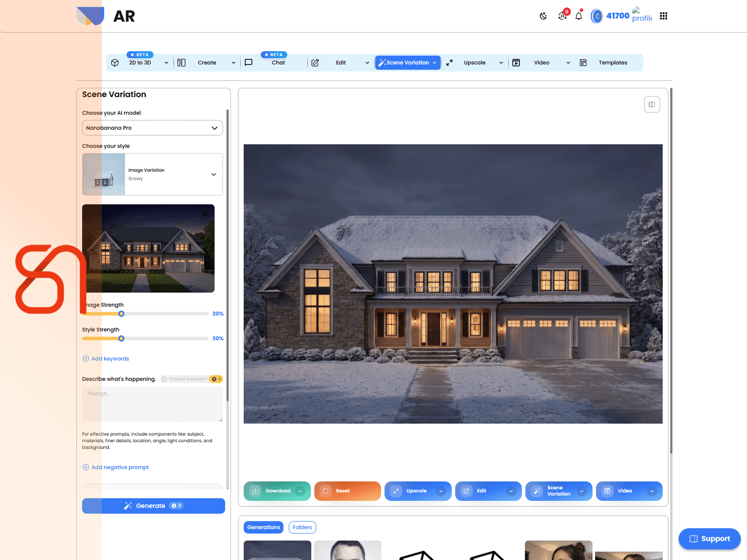Open the Image Variation style dropdown

click(152, 174)
